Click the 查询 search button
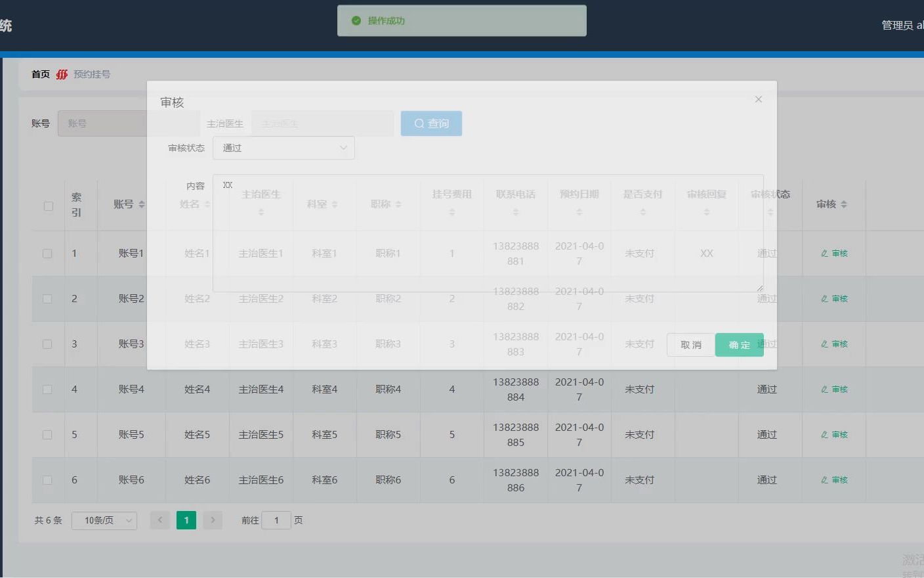The image size is (924, 578). point(431,123)
